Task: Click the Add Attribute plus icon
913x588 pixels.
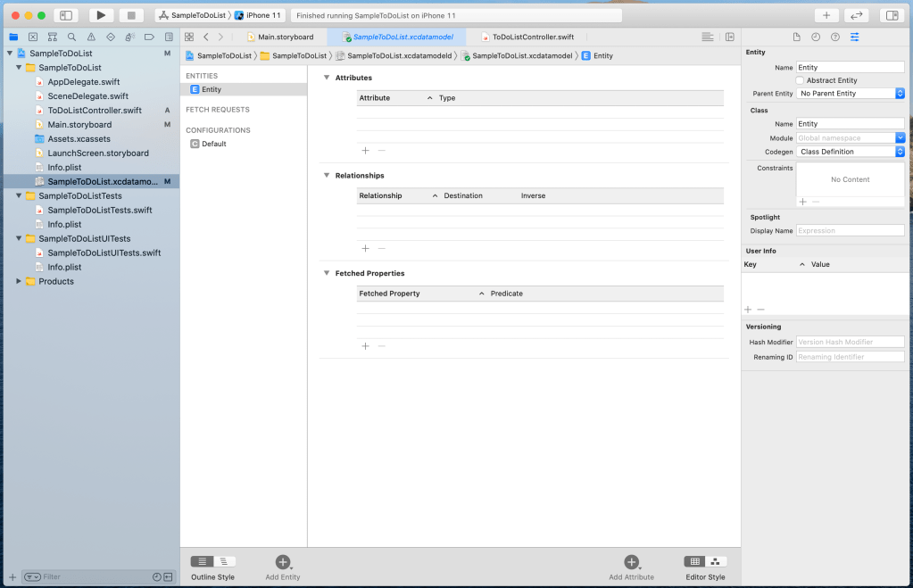Action: tap(631, 562)
